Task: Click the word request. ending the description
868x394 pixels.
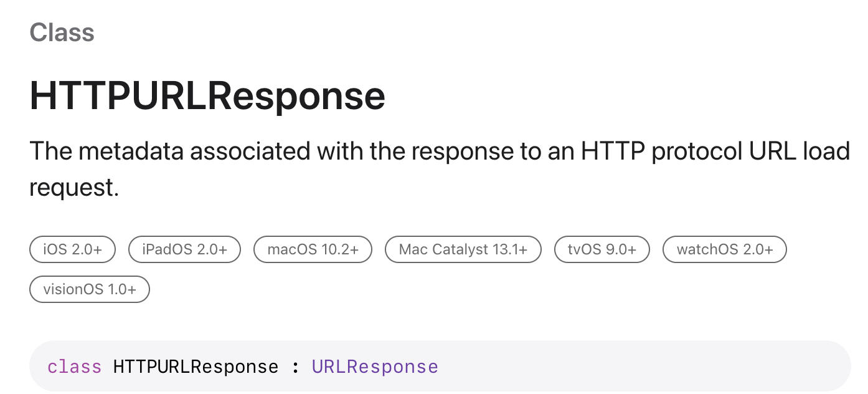Action: [x=74, y=188]
